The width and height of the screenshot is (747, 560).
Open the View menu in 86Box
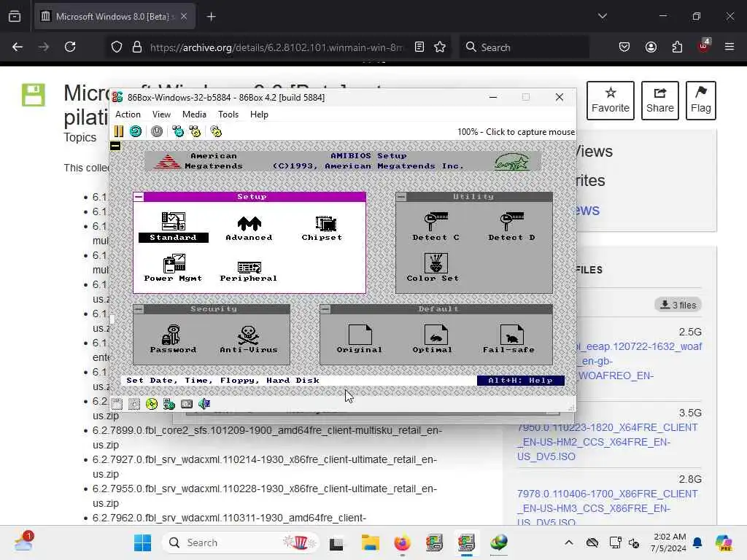tap(161, 114)
